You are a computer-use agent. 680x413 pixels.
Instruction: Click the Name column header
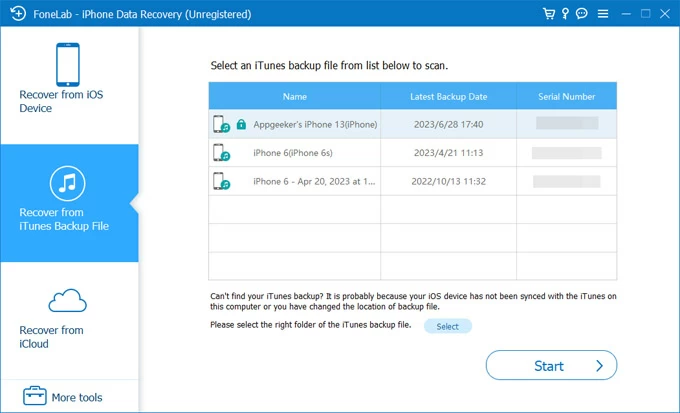[x=294, y=97]
